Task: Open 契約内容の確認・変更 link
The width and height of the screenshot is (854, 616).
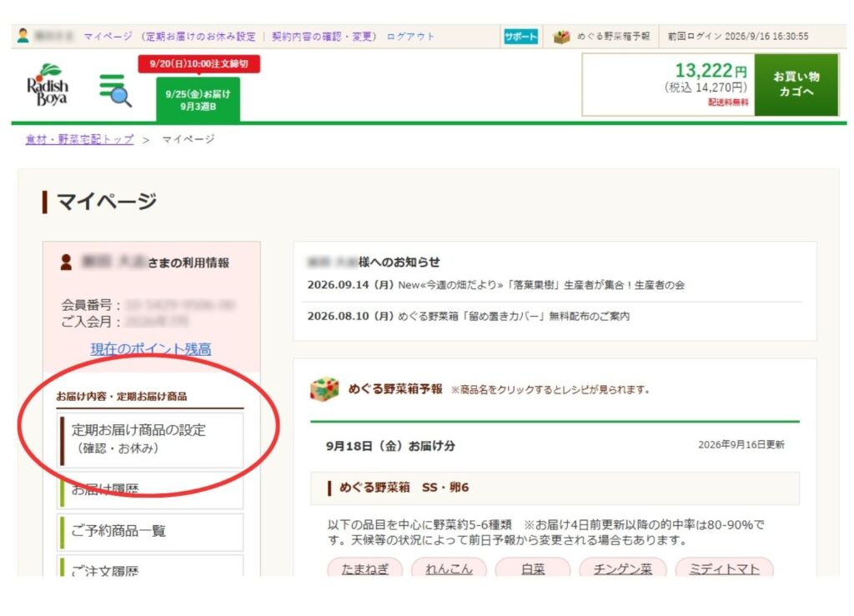Action: coord(321,37)
